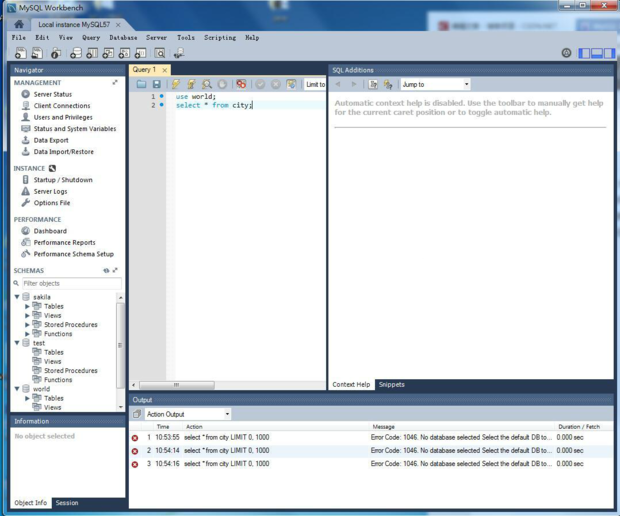620x516 pixels.
Task: Open the Action Output dropdown
Action: coord(188,414)
